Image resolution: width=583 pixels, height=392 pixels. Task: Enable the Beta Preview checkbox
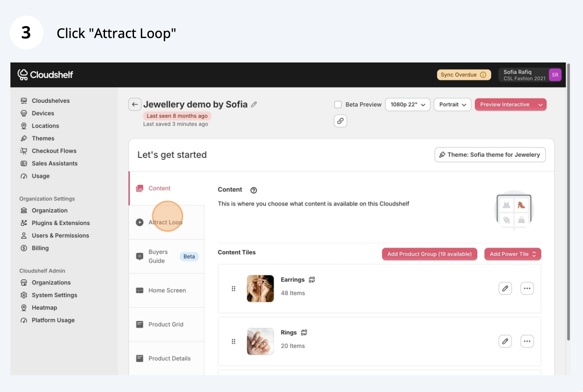tap(338, 105)
